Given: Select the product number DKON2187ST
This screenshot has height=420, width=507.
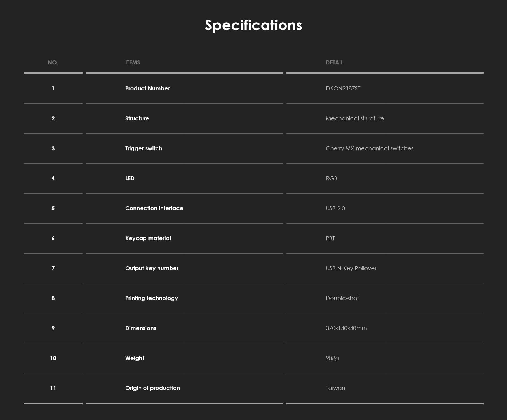Looking at the screenshot, I should pos(343,88).
